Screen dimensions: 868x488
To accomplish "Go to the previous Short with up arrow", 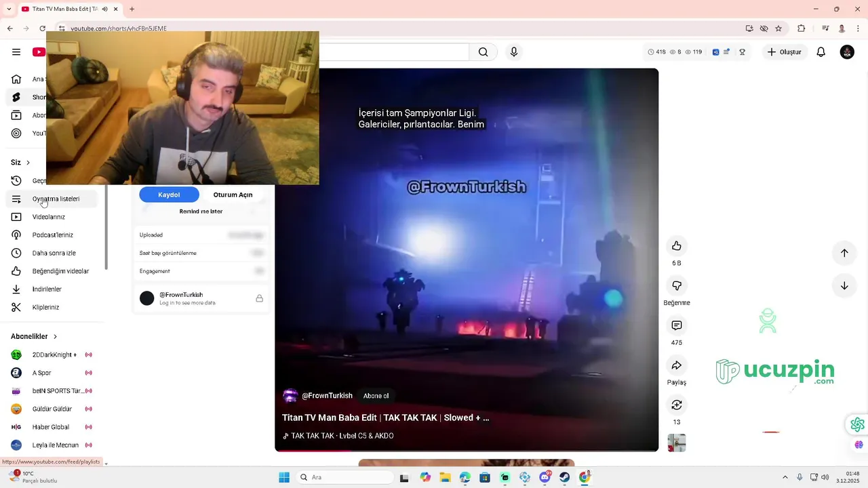I will (844, 253).
